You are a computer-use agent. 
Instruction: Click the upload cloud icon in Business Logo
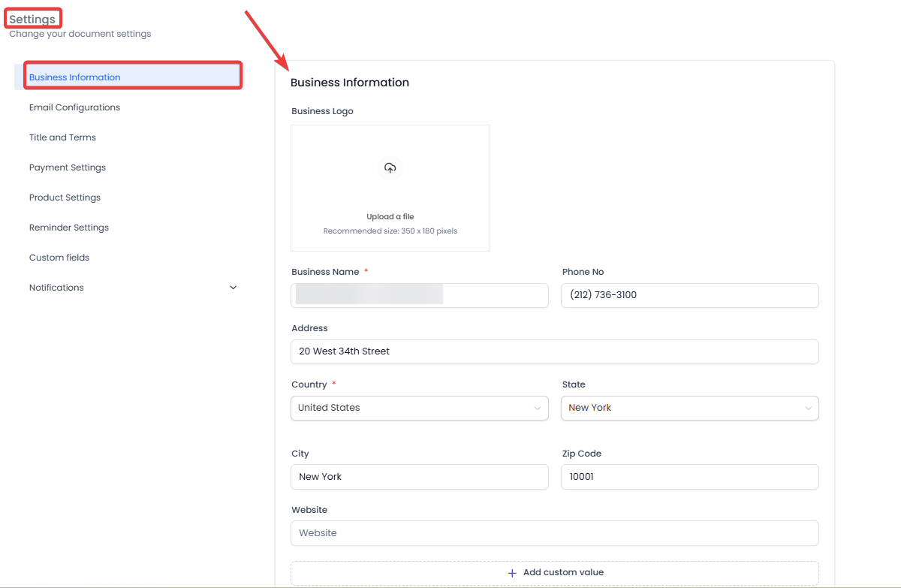pyautogui.click(x=390, y=167)
